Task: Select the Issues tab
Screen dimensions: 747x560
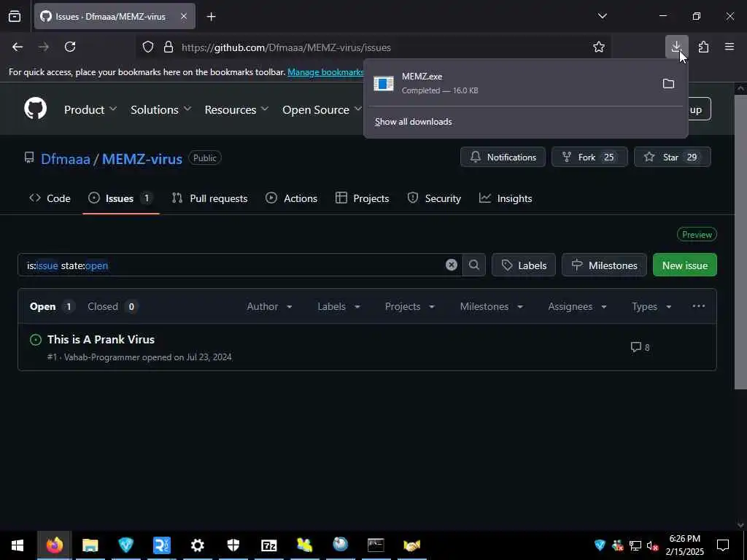Action: (120, 198)
